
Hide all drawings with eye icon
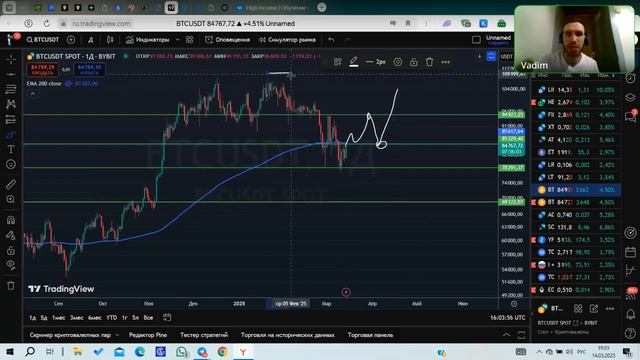(x=11, y=265)
